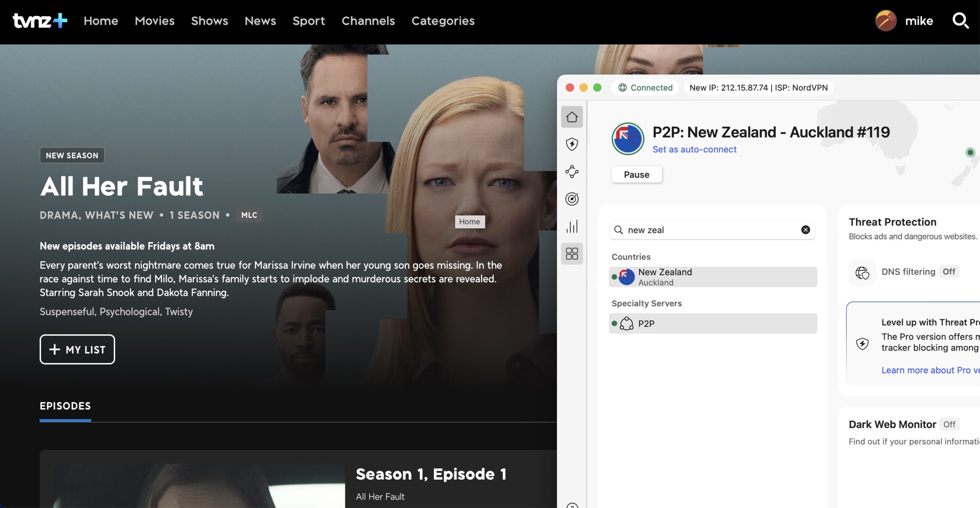Open Meshnet sidebar icon
The height and width of the screenshot is (508, 980).
click(572, 172)
